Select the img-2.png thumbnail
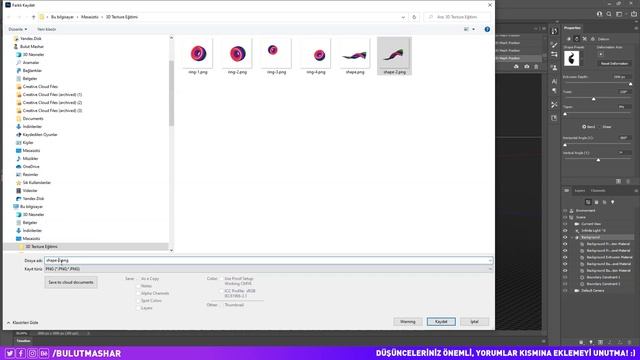 [237, 56]
